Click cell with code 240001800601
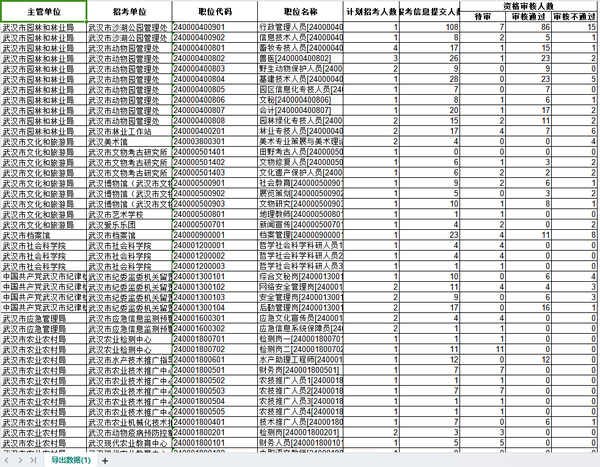The image size is (600, 467). (215, 359)
